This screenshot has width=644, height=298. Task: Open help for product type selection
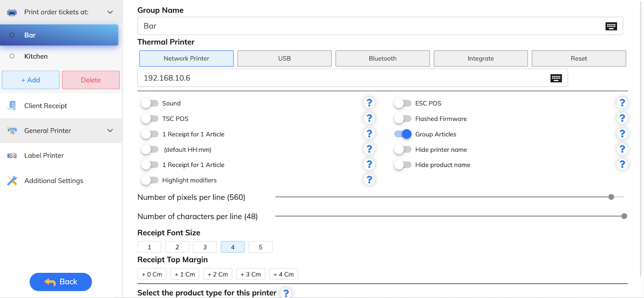pos(286,293)
